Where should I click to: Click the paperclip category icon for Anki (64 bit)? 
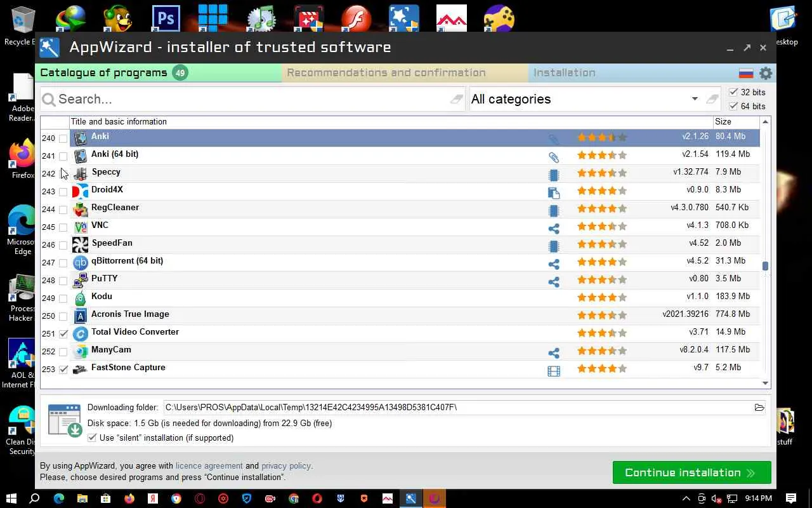tap(554, 156)
